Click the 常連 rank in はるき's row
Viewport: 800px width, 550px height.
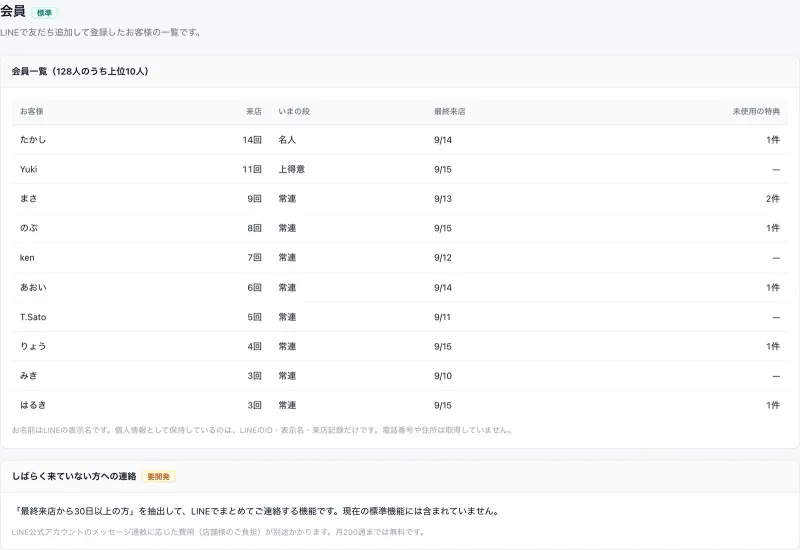click(287, 405)
